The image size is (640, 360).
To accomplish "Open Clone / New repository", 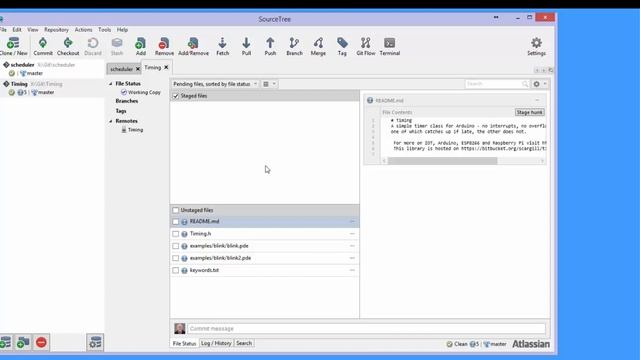I will click(x=13, y=46).
